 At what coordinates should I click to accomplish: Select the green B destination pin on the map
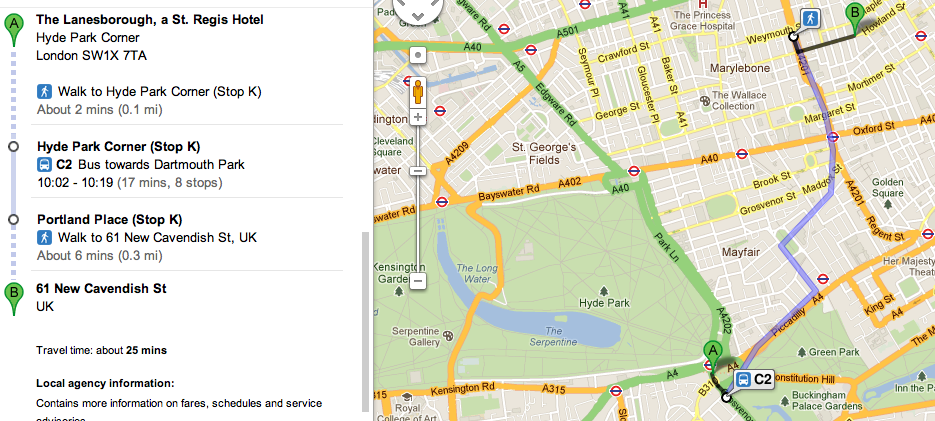click(x=854, y=16)
